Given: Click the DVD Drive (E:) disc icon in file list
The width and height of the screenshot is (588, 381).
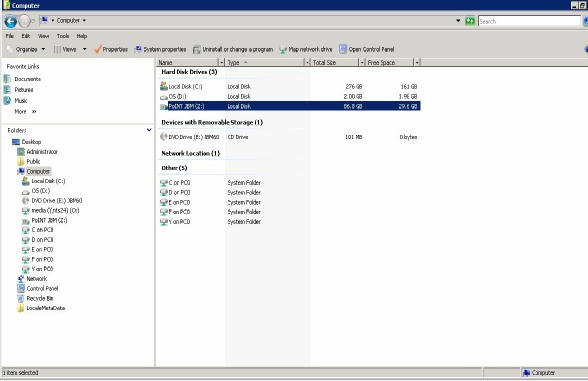Looking at the screenshot, I should [164, 136].
